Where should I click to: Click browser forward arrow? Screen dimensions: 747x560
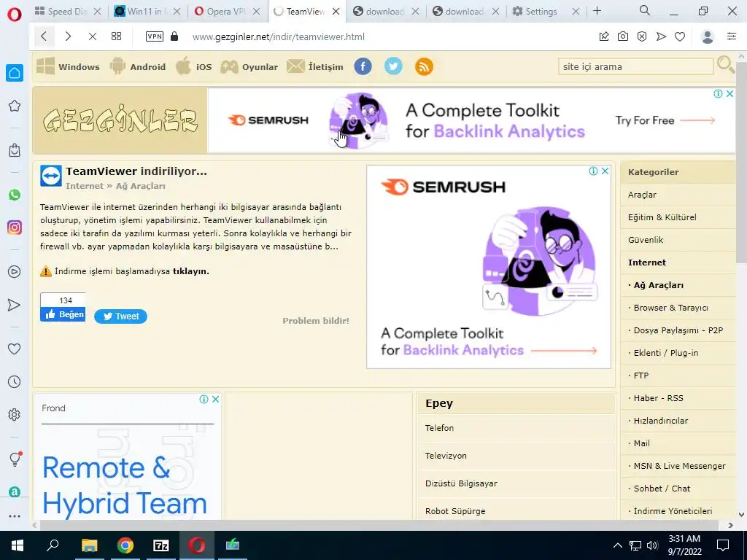click(x=68, y=36)
